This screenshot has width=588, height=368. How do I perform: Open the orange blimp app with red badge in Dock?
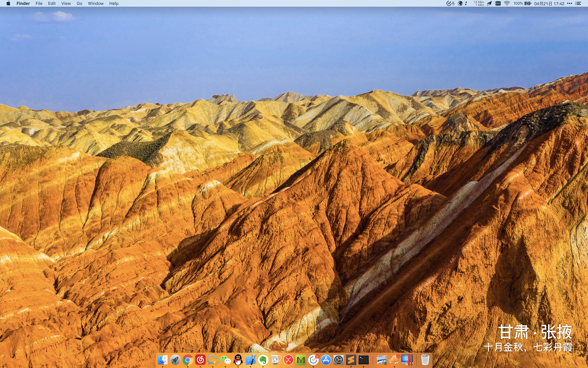pos(395,360)
